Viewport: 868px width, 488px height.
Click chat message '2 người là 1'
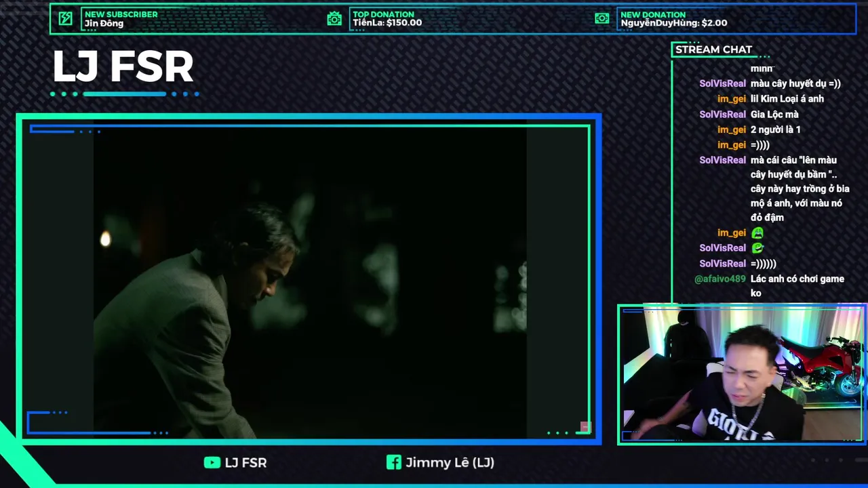pos(776,129)
